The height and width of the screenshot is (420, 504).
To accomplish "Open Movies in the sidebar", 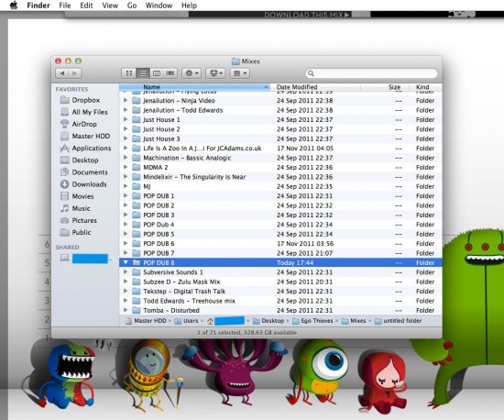I will (77, 196).
